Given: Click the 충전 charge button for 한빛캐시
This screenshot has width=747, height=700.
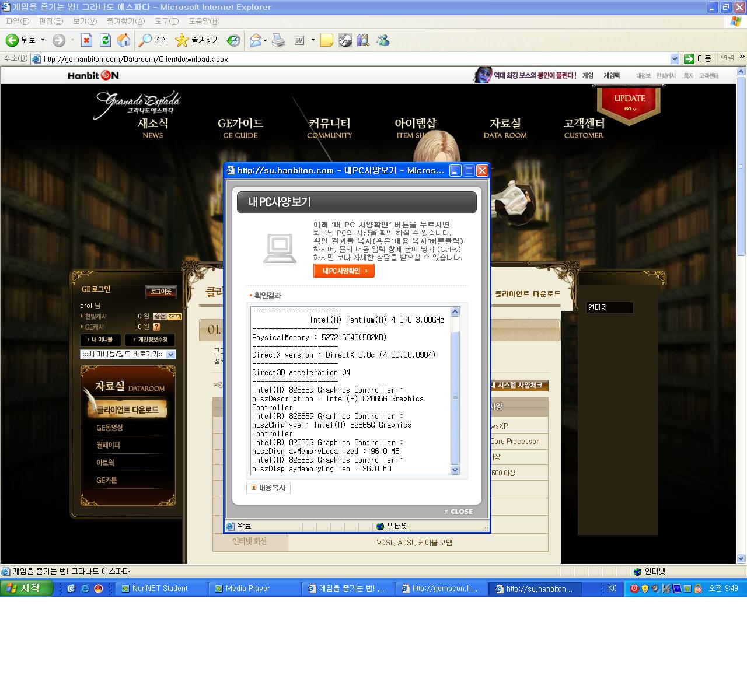Looking at the screenshot, I should 159,316.
